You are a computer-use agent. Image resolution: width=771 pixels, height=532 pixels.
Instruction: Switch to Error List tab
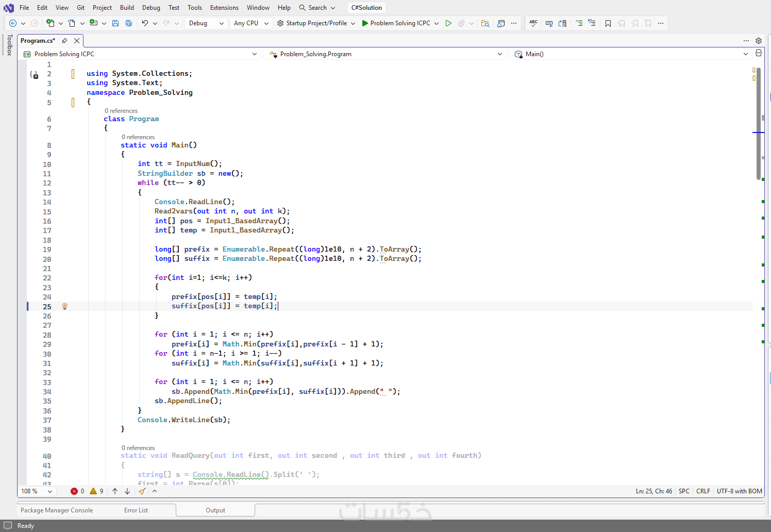click(136, 510)
